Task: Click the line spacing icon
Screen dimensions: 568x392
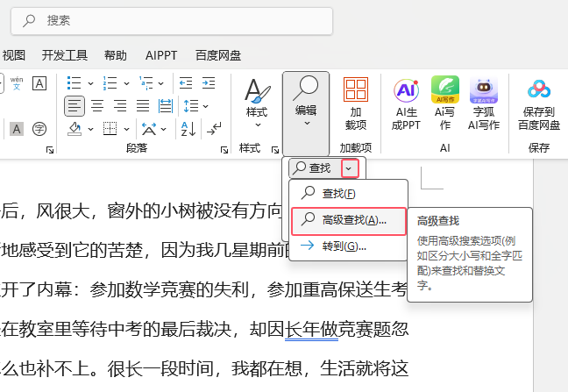Action: point(191,106)
